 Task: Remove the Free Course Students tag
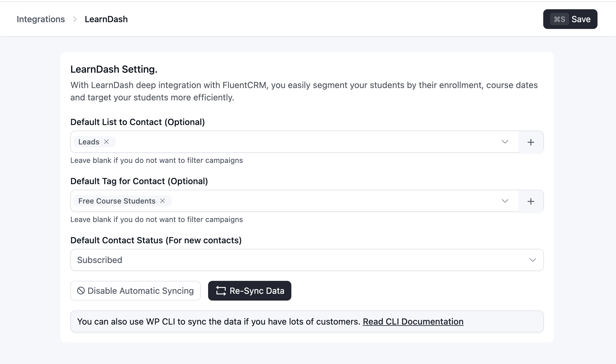(162, 201)
